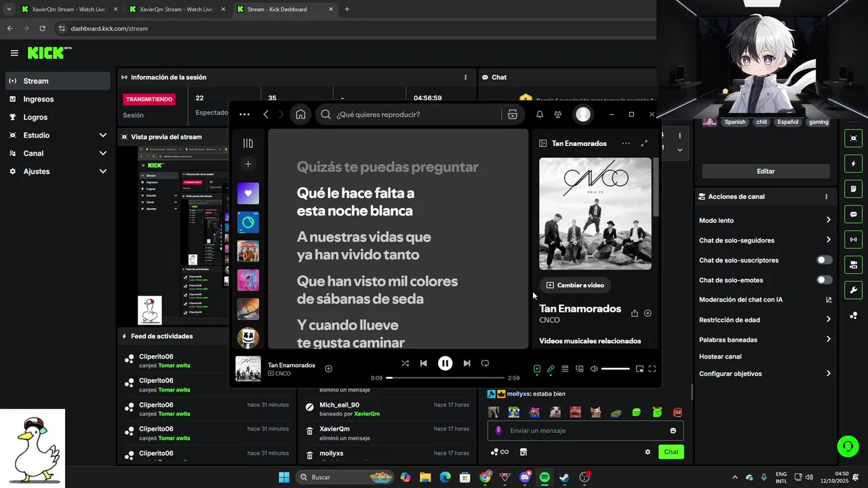The height and width of the screenshot is (488, 868).
Task: Create a new Spotify playlist with plus
Action: 248,164
